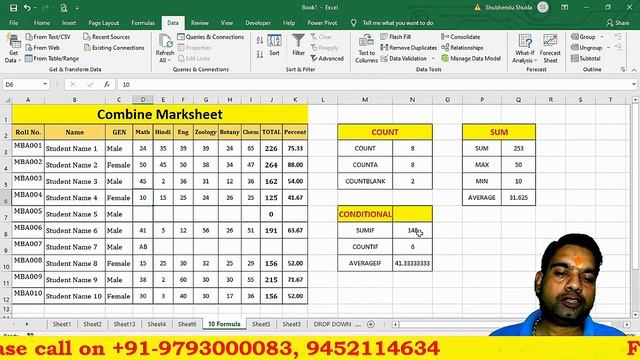Select the AB cell in Math column
This screenshot has height=360, width=640.
(x=143, y=247)
